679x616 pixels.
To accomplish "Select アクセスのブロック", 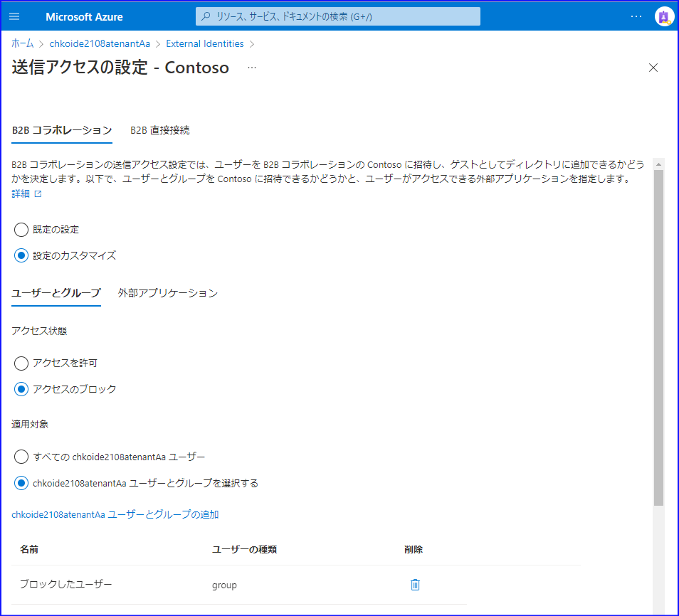I will pyautogui.click(x=21, y=388).
